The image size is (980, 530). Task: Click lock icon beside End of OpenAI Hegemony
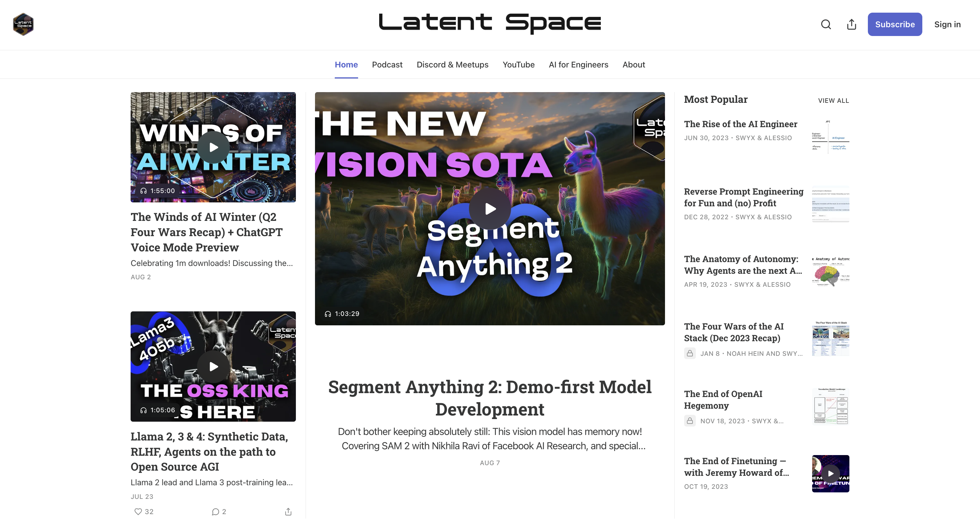(x=690, y=421)
